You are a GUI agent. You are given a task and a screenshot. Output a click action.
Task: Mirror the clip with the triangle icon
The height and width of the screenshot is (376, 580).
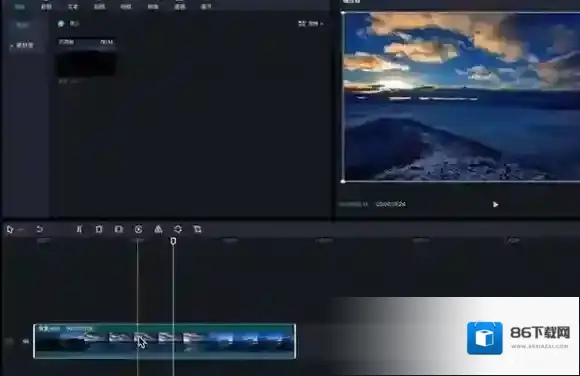[x=158, y=229]
